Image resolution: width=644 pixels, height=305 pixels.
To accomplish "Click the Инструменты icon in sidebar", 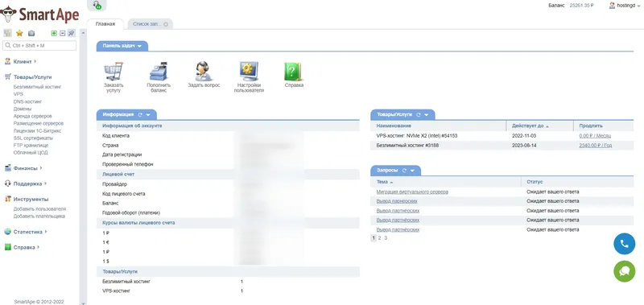I will coord(7,199).
